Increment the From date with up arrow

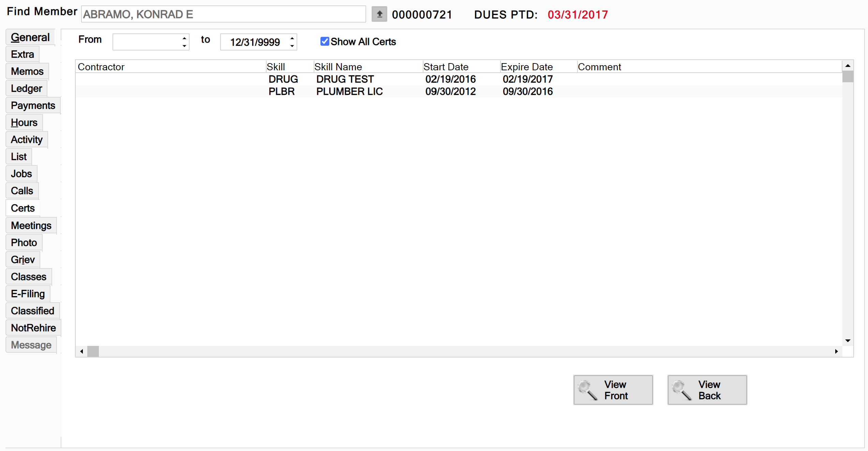(x=184, y=38)
